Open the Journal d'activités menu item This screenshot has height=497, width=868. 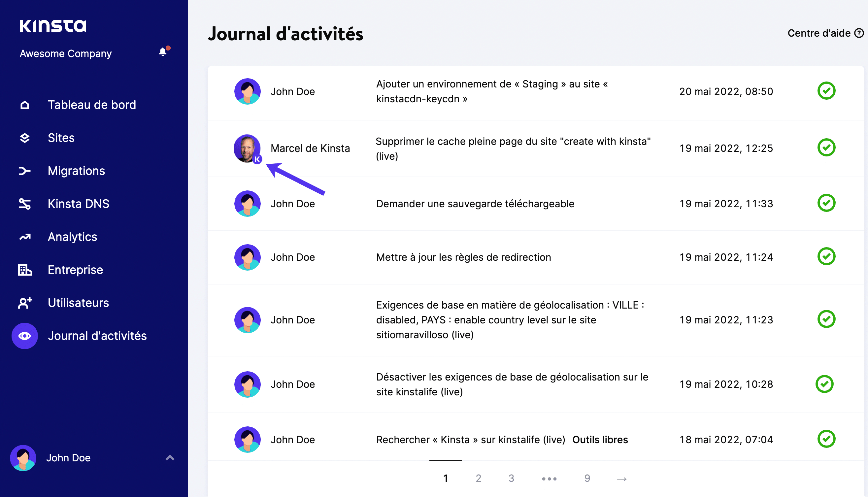pyautogui.click(x=97, y=336)
